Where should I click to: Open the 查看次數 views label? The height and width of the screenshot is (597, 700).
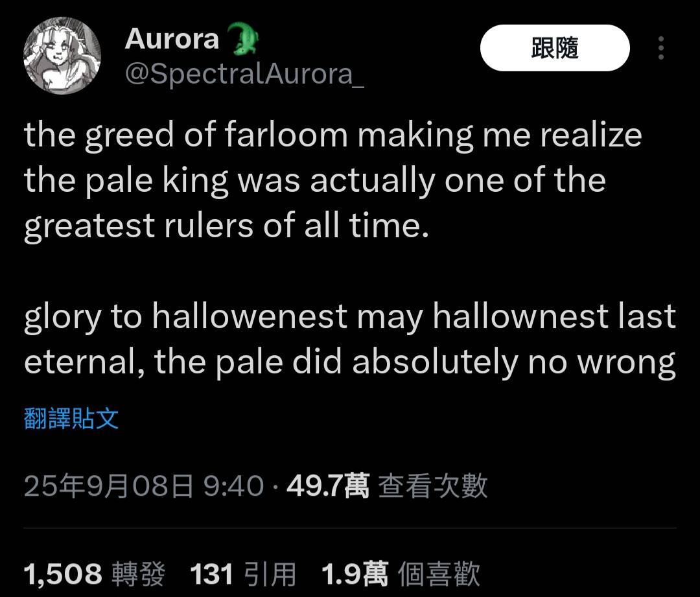coord(432,486)
